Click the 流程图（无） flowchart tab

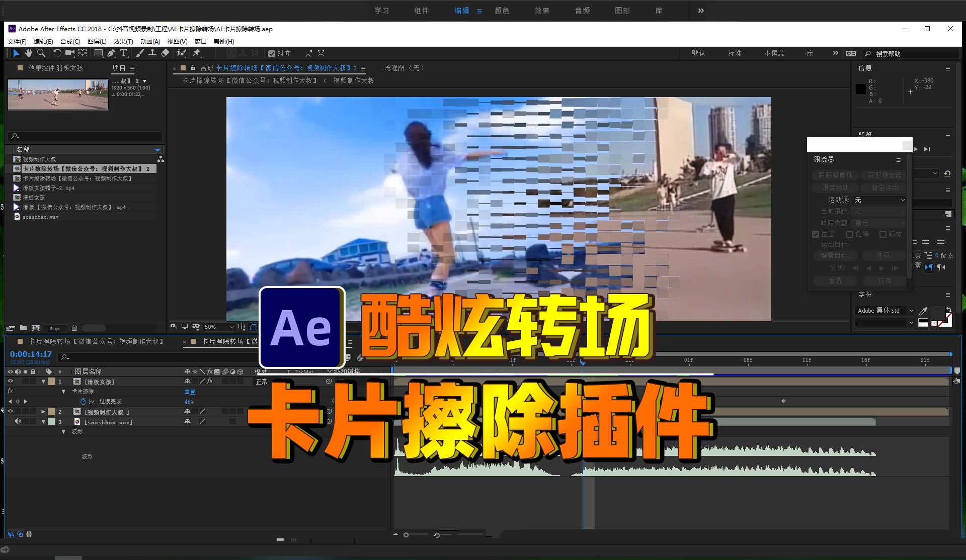click(406, 68)
